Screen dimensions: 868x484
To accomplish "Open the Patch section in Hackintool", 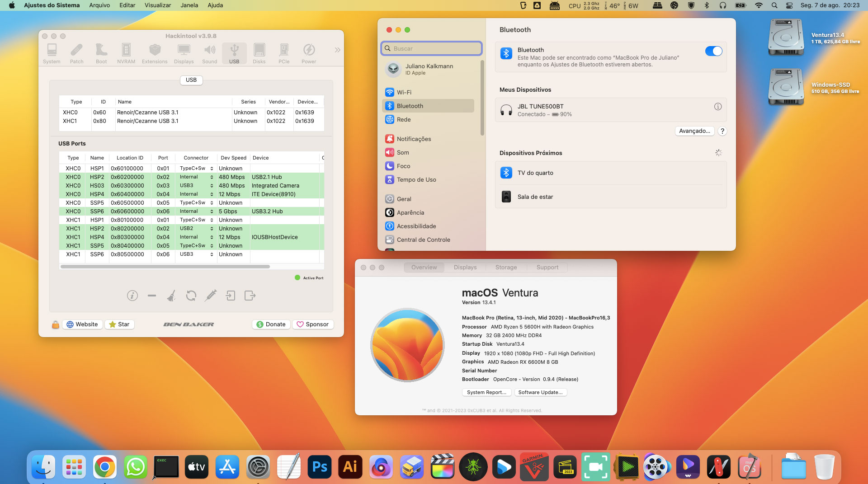I will pos(76,52).
